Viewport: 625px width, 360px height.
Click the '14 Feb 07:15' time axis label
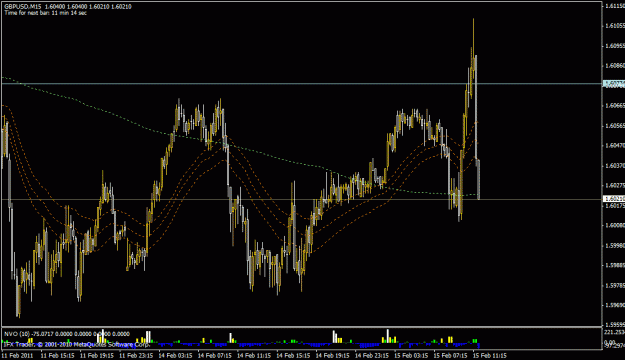(x=214, y=355)
